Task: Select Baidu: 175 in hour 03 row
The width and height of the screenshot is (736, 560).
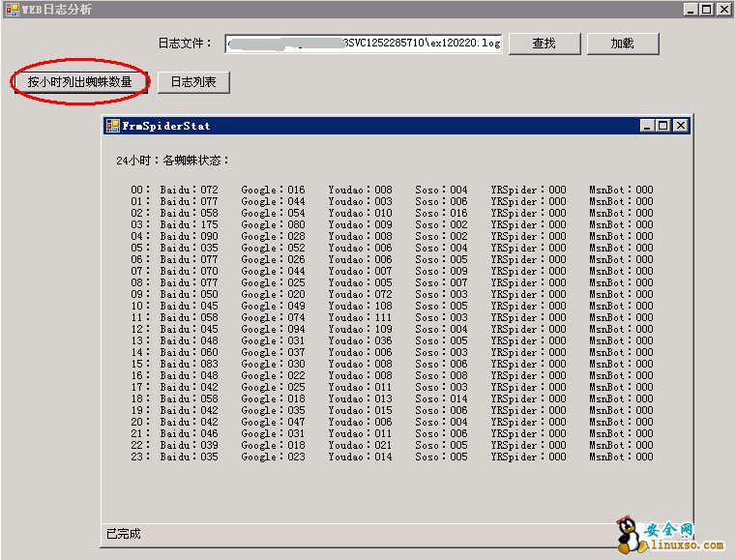Action: click(x=190, y=224)
